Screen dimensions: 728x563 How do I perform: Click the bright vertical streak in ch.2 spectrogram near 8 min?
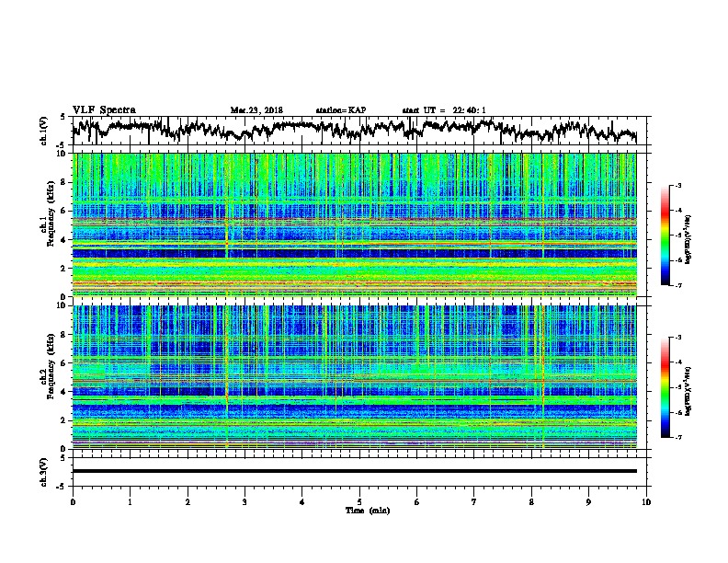click(x=542, y=377)
